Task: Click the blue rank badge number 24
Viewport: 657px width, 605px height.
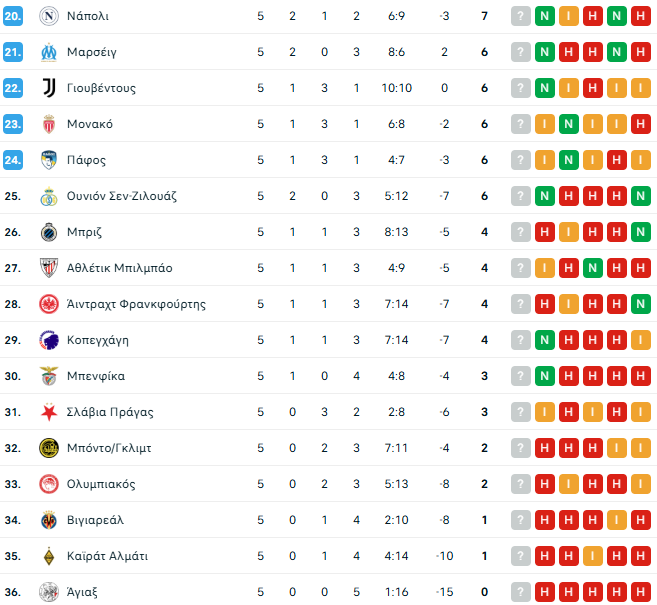Action: (x=13, y=160)
